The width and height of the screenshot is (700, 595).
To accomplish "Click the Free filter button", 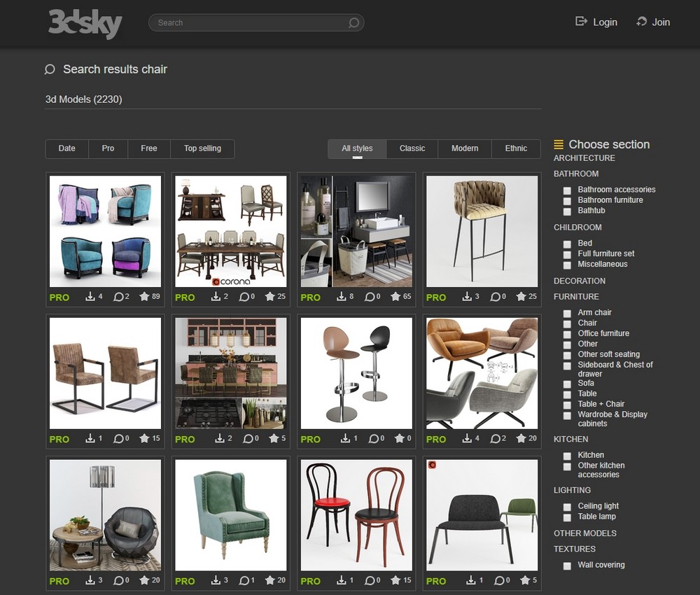I will click(148, 148).
